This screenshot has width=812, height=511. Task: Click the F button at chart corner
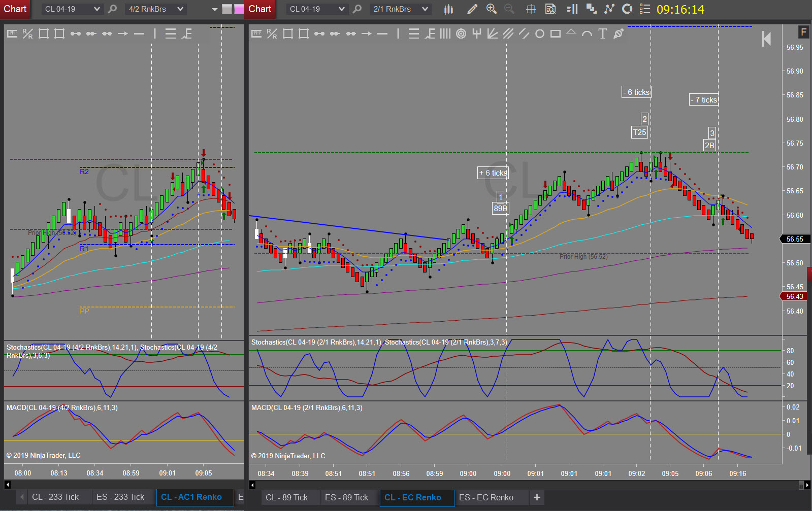pos(803,32)
